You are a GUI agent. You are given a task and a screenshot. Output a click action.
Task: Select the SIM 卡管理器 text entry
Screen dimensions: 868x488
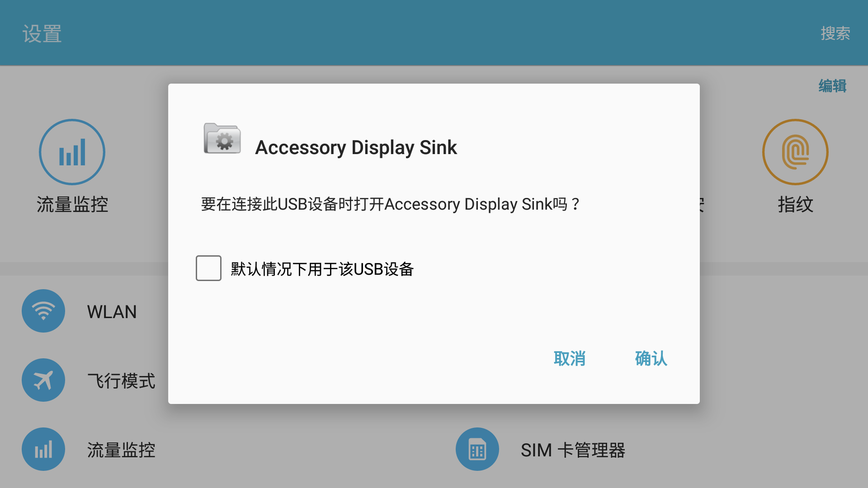point(573,450)
